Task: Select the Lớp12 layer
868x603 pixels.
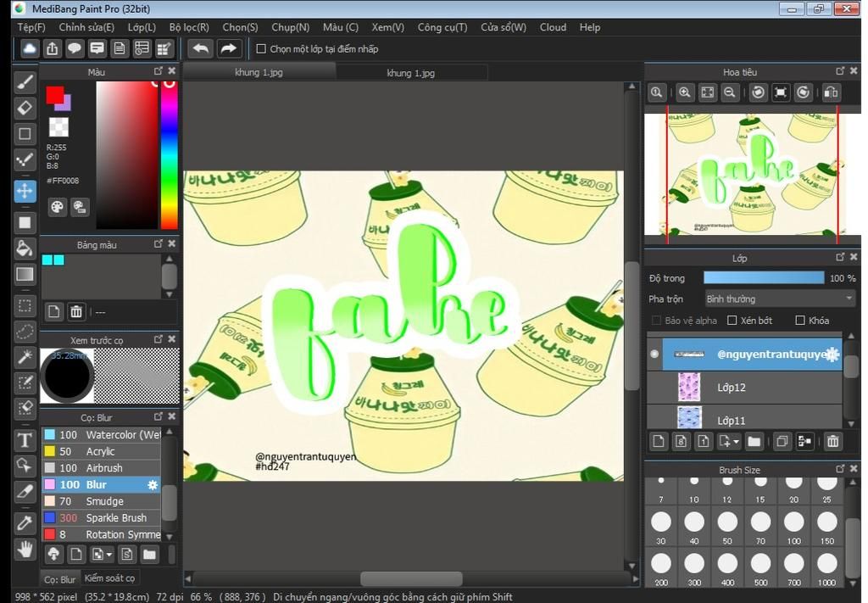Action: click(x=744, y=388)
